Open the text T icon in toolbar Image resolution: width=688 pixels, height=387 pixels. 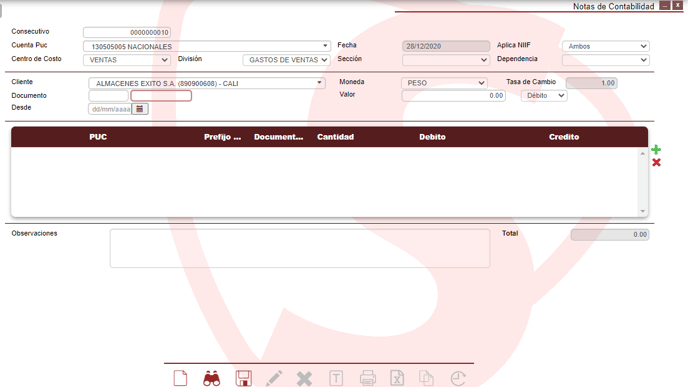point(336,378)
